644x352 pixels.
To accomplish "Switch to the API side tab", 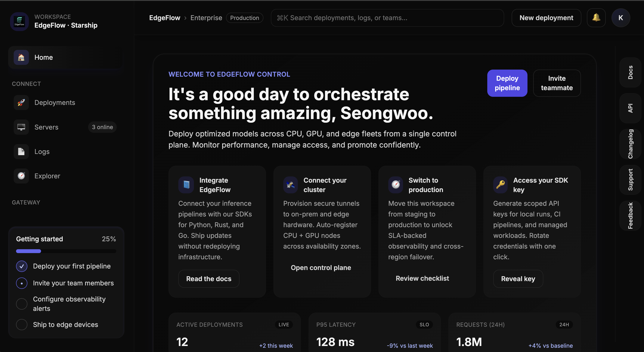I will click(x=630, y=108).
